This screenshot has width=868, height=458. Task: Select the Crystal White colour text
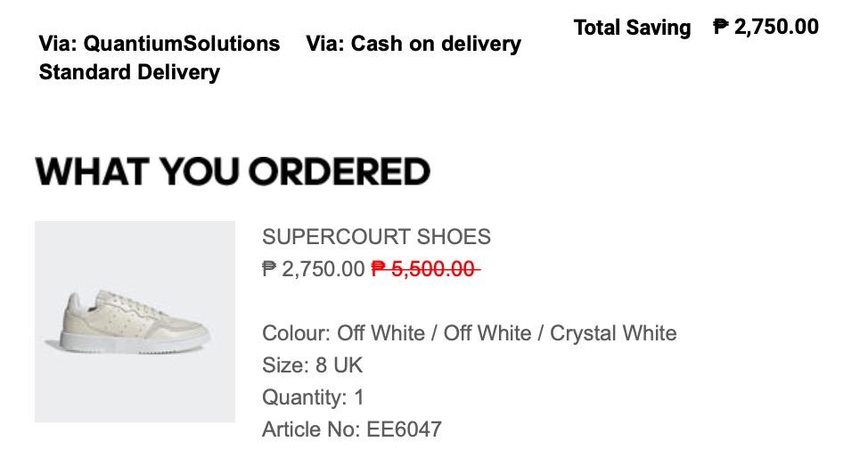click(x=613, y=333)
